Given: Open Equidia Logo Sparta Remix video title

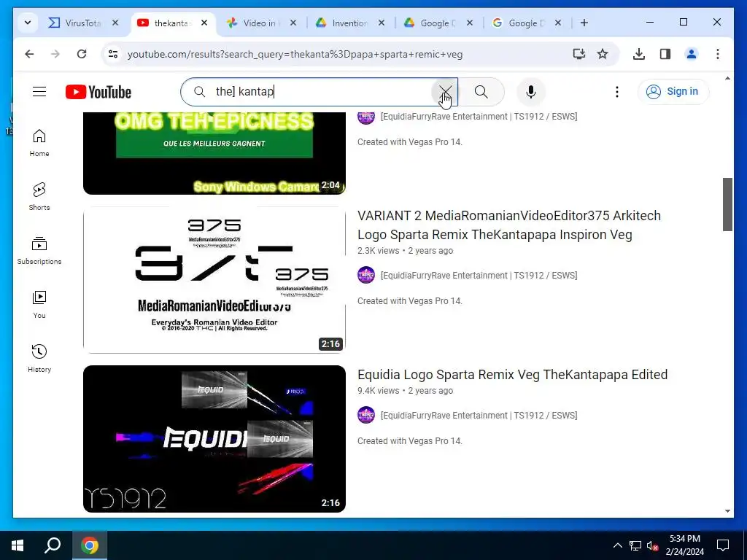Looking at the screenshot, I should click(x=512, y=375).
